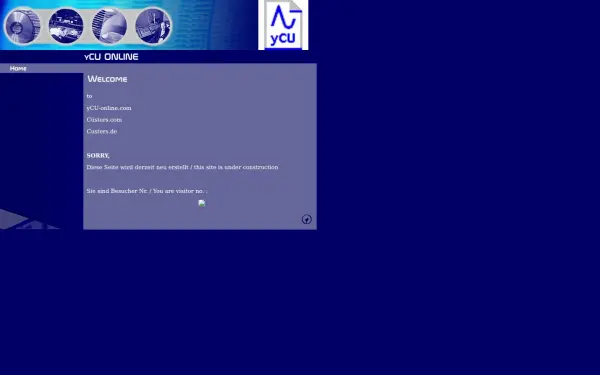
Task: Click the yCU ONLINE title text
Action: point(111,57)
